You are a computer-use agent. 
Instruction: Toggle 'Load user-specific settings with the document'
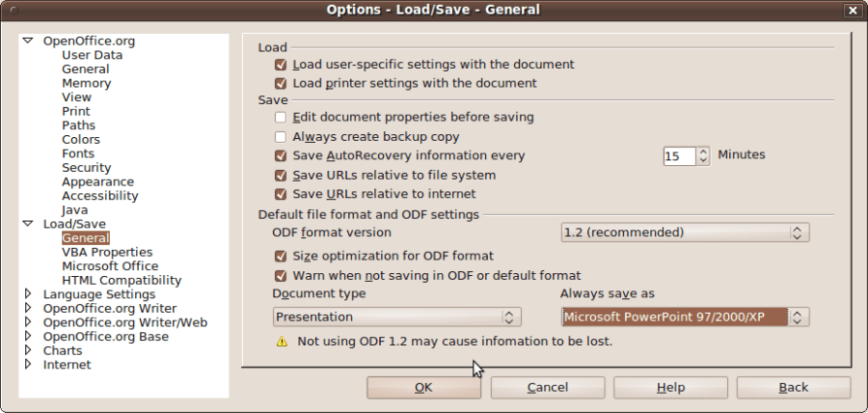[281, 65]
